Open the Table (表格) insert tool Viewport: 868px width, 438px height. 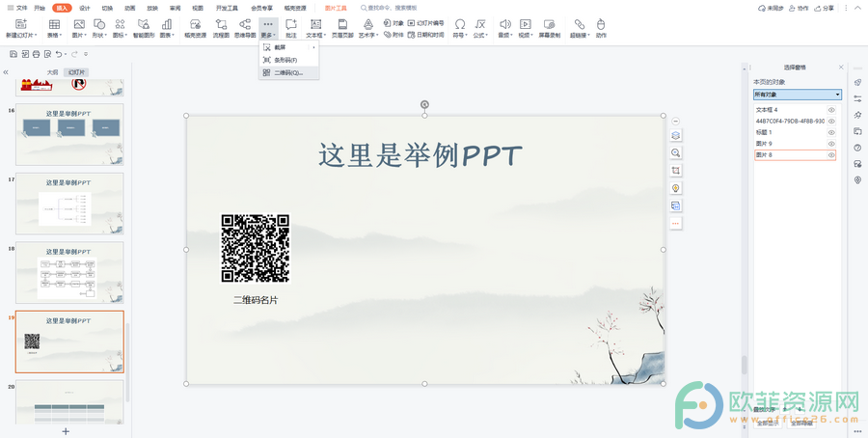click(x=54, y=28)
